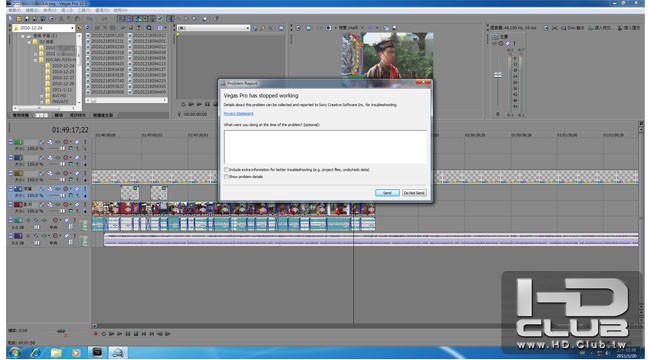Click the trimmer pause button
The width and height of the screenshot is (648, 360).
tap(207, 104)
